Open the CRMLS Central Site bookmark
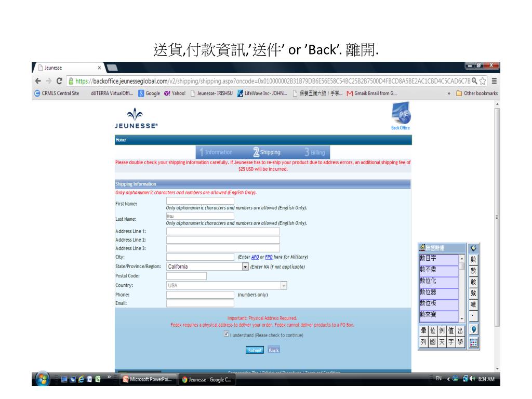Viewport: 532px width, 399px height. pos(57,94)
